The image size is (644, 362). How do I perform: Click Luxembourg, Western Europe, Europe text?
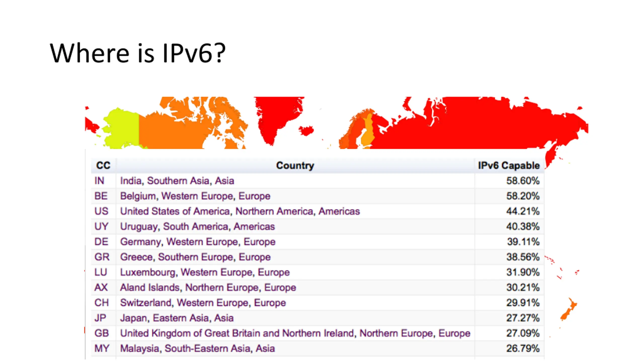coord(205,272)
